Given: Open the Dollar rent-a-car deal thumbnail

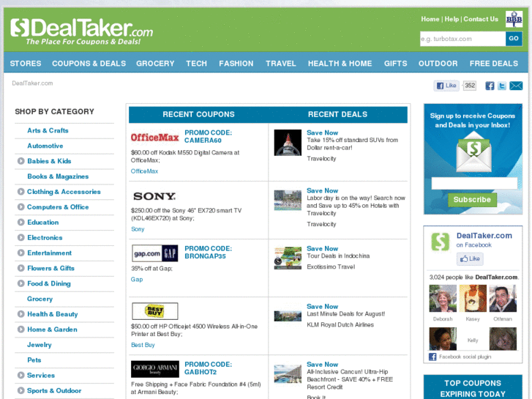Looking at the screenshot, I should click(288, 143).
